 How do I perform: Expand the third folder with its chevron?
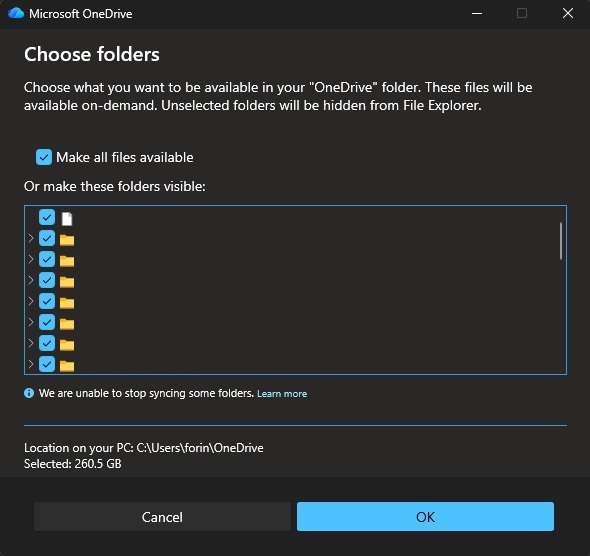point(31,280)
